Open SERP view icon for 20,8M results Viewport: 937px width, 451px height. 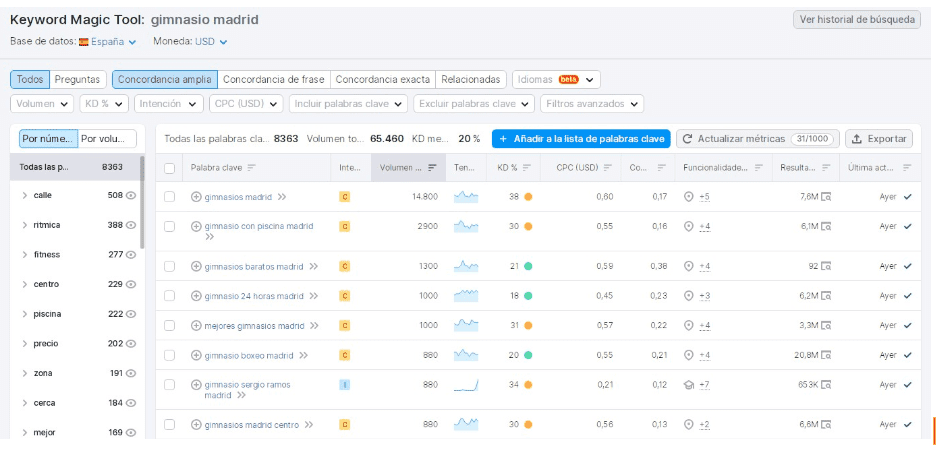(x=826, y=355)
